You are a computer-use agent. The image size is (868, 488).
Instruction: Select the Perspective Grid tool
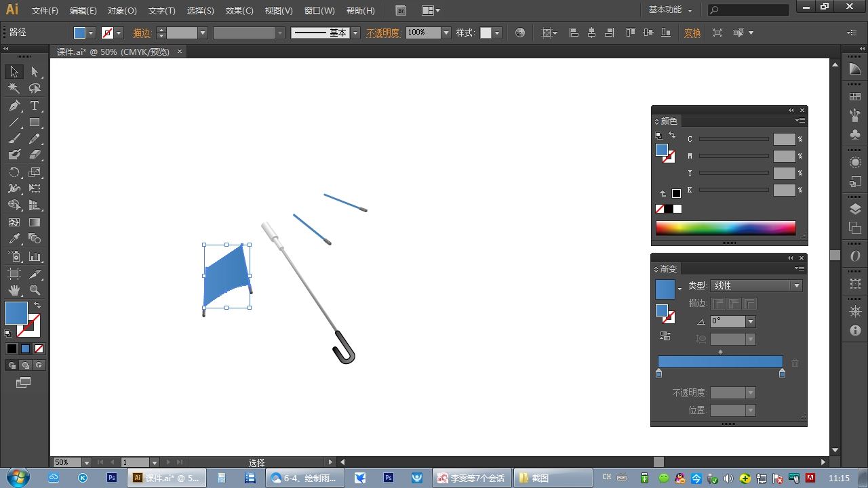click(35, 205)
